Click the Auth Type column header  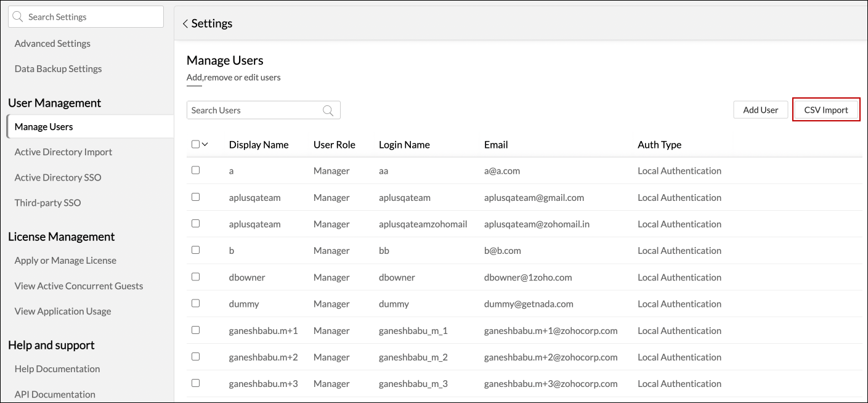pyautogui.click(x=659, y=145)
